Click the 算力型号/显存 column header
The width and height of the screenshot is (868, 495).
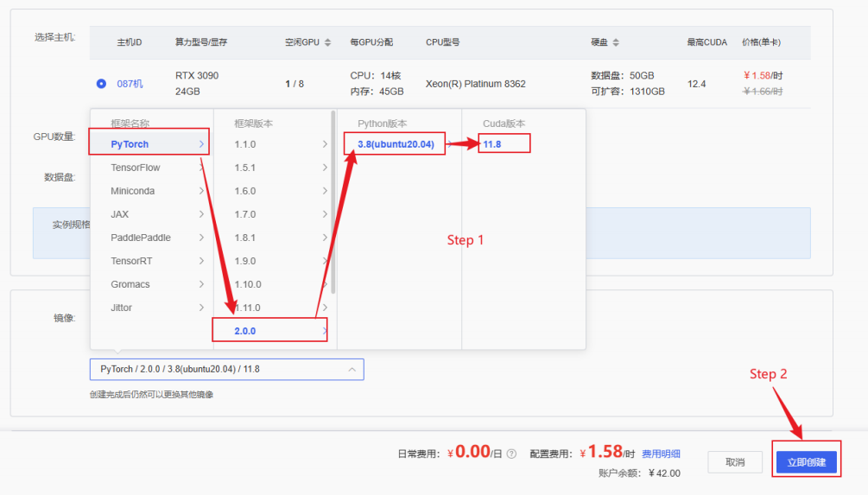(x=201, y=42)
